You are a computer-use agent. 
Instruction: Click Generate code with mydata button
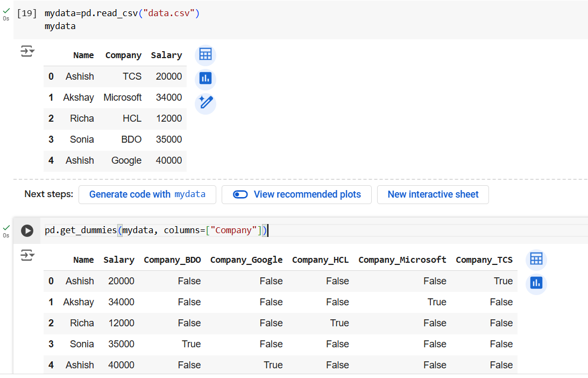coord(147,194)
